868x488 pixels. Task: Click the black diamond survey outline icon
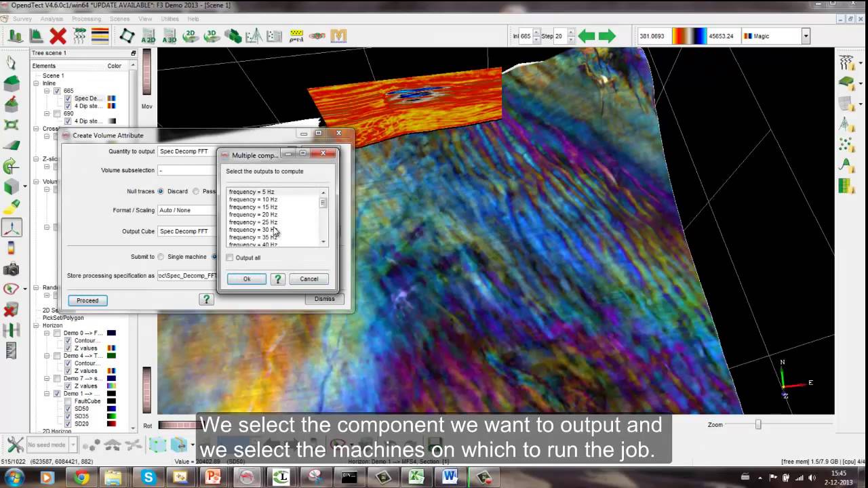(x=127, y=36)
